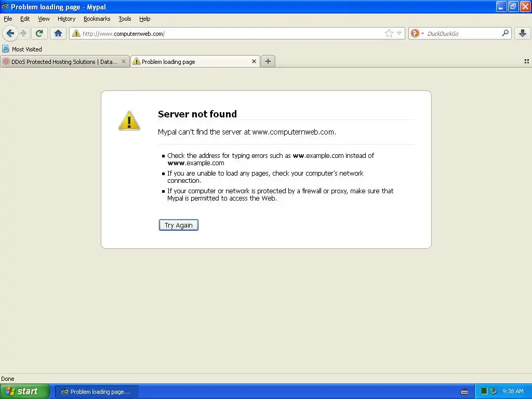The image size is (532, 399).
Task: Click the Try Again button
Action: pos(179,225)
